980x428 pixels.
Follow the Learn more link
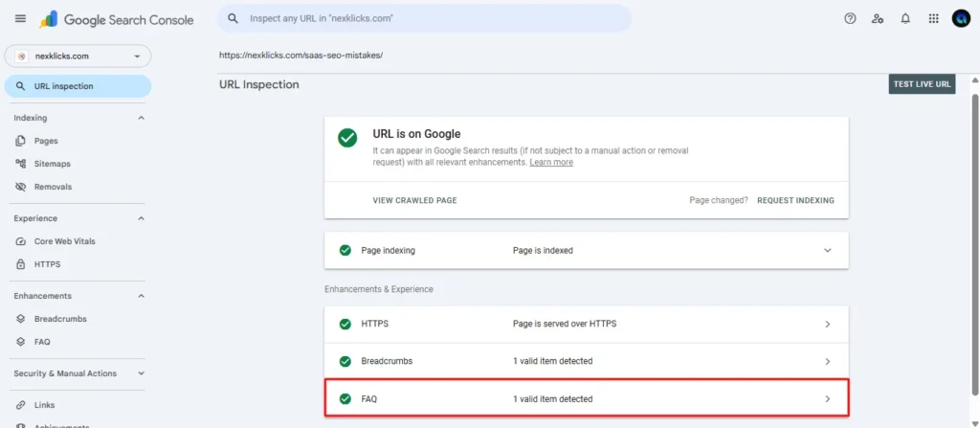click(x=551, y=162)
